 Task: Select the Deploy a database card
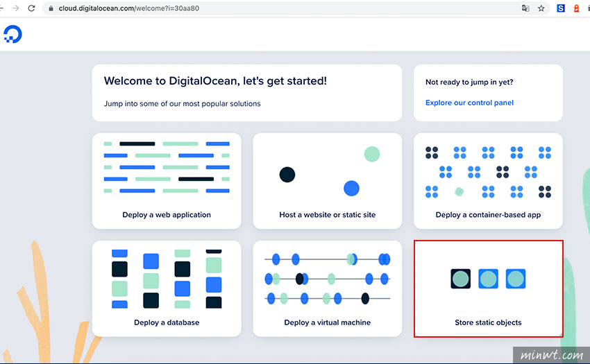[167, 289]
